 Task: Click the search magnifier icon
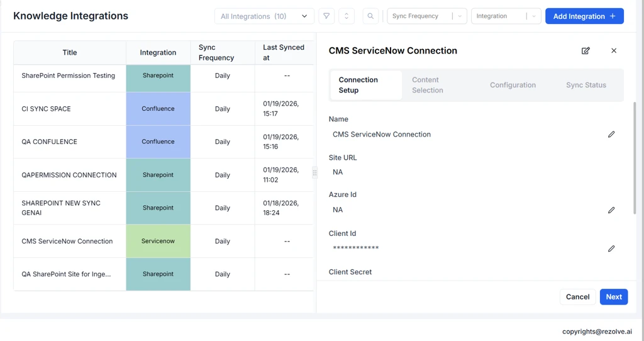(370, 16)
